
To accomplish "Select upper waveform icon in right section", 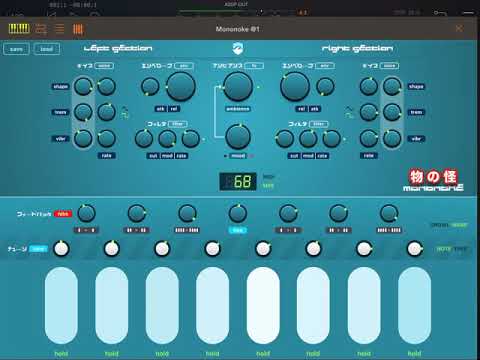I will [x=349, y=109].
